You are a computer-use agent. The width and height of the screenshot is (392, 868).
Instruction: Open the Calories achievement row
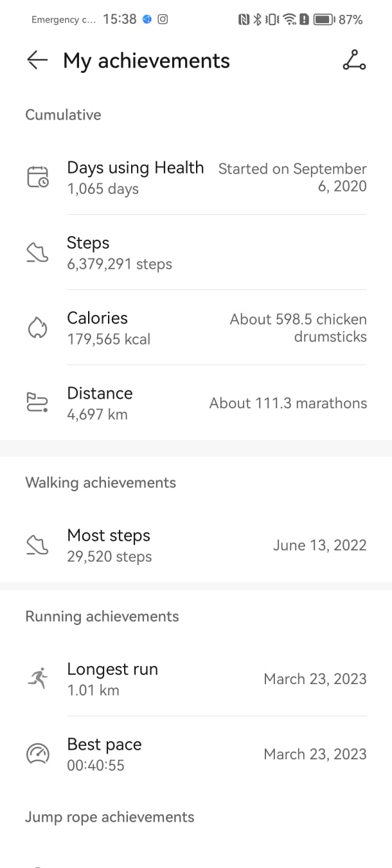(x=98, y=318)
